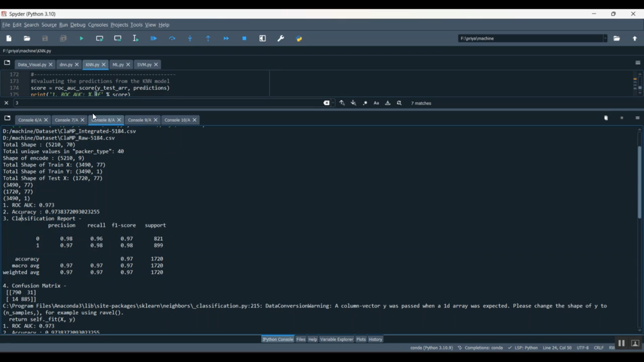Toggle case sensitive search (Aa)
Viewport: 644px width, 362px height.
[377, 103]
